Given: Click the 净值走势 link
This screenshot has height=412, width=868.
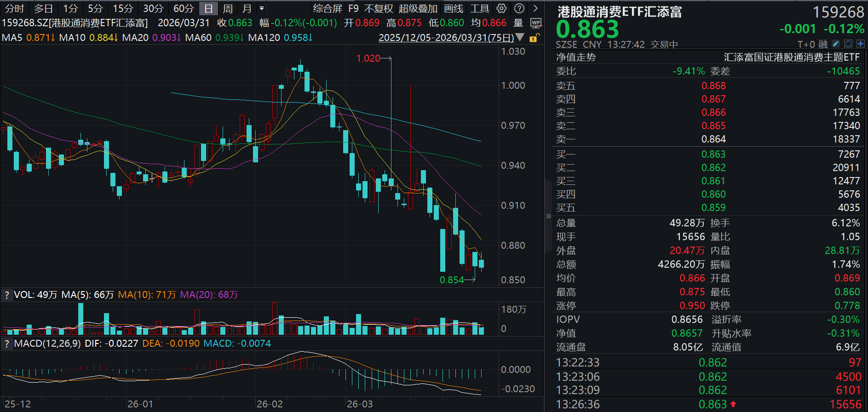Looking at the screenshot, I should (x=575, y=57).
